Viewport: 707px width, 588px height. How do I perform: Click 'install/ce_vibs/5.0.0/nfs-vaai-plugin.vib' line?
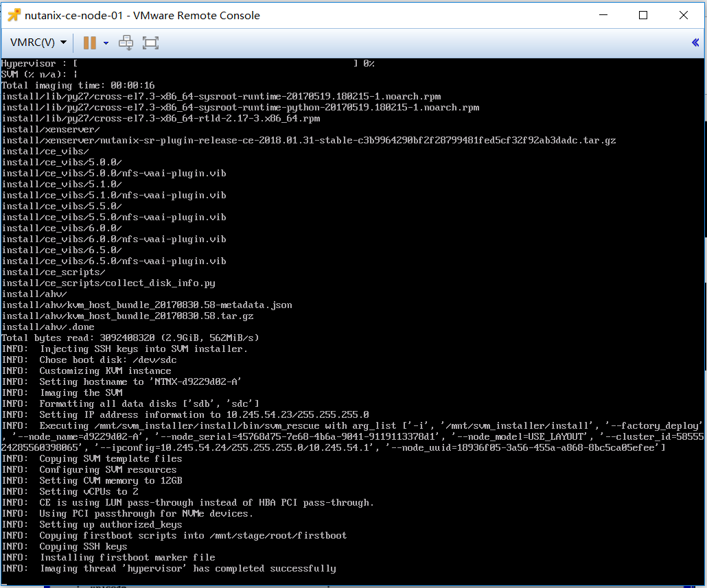point(114,174)
